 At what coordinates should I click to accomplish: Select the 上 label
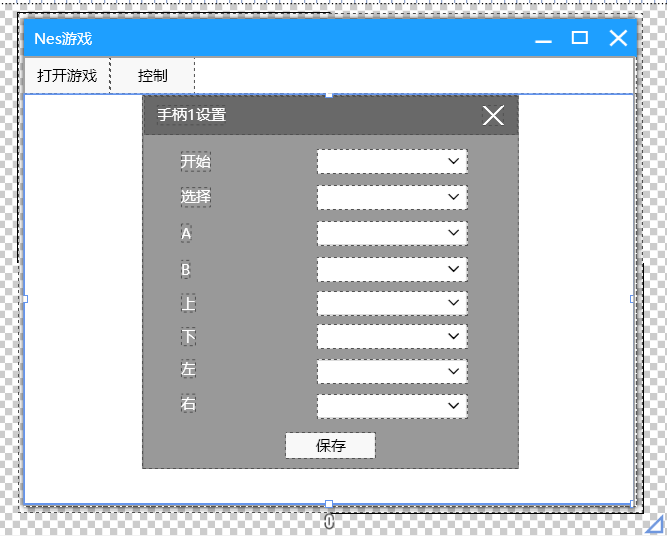188,303
